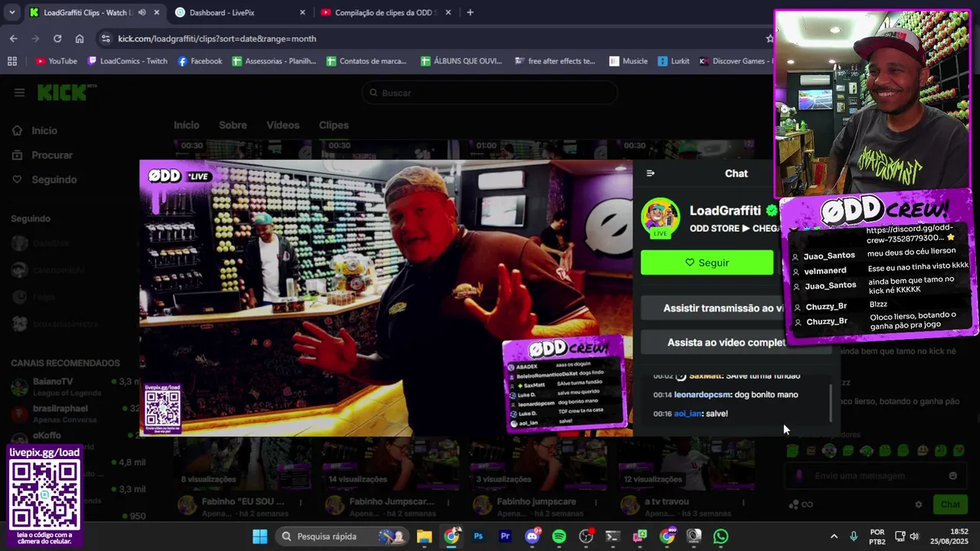Click the Kick logo
This screenshot has height=551, width=980.
(x=65, y=93)
